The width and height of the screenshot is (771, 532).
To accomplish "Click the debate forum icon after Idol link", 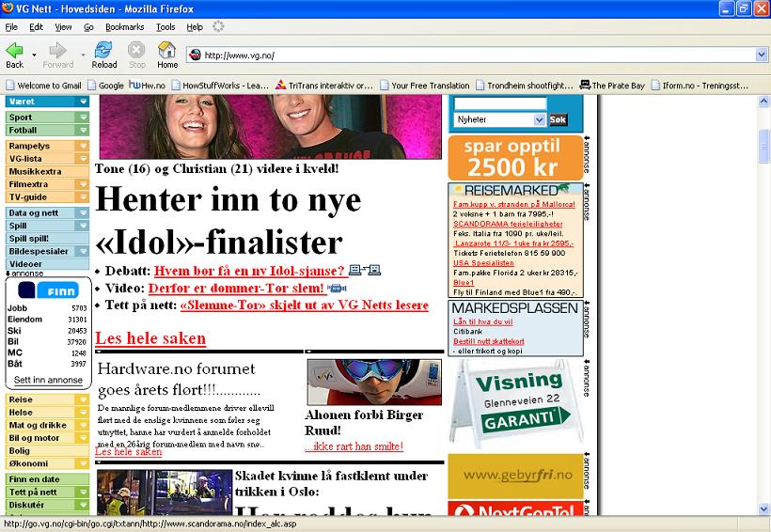I will click(x=365, y=270).
